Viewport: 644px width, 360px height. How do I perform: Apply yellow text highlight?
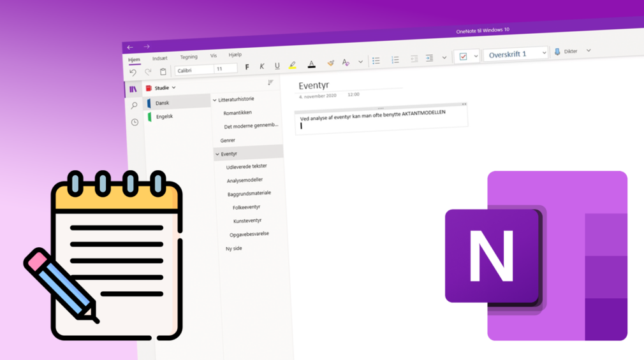293,65
